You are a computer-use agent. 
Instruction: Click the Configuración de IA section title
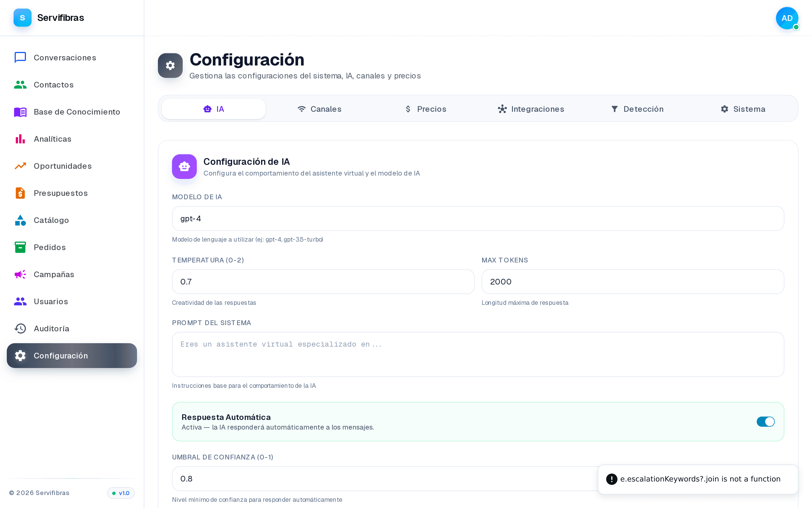247,162
